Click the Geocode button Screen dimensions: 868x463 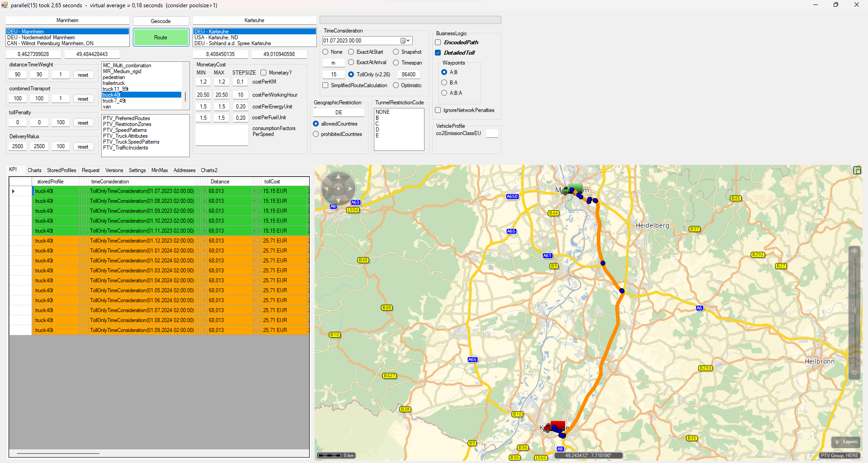point(160,21)
